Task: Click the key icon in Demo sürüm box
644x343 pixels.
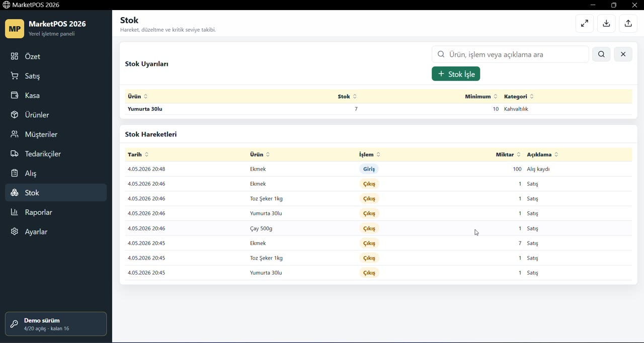Action: [15, 324]
